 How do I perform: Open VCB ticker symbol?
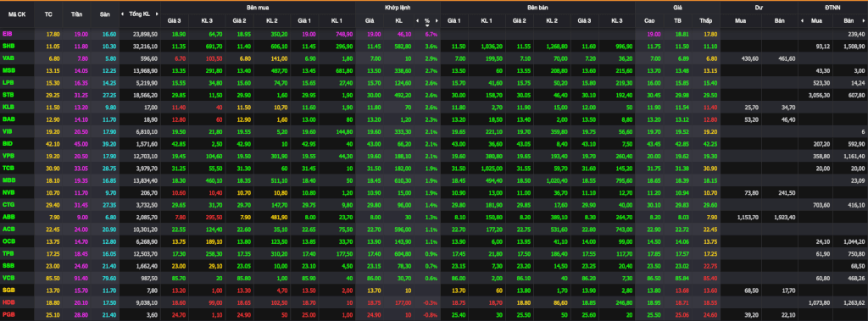8,277
